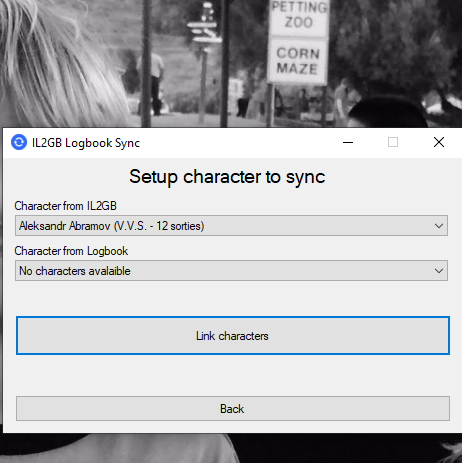
Task: Click the blue sync app icon in title bar
Action: tap(19, 142)
